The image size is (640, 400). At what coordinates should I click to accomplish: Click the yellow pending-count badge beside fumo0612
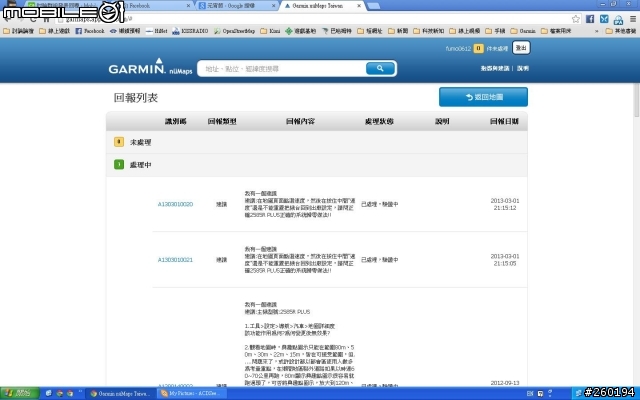[x=478, y=48]
